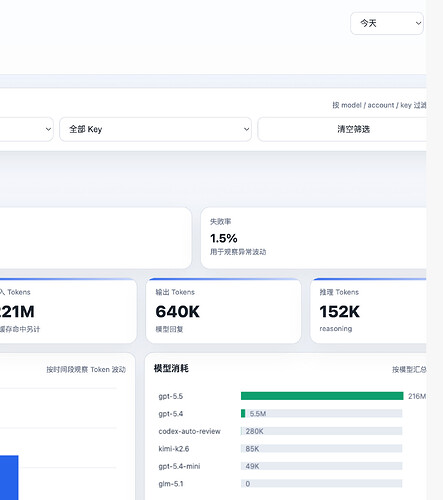The image size is (443, 500).
Task: Click the glm-5.1 model label
Action: click(x=171, y=484)
